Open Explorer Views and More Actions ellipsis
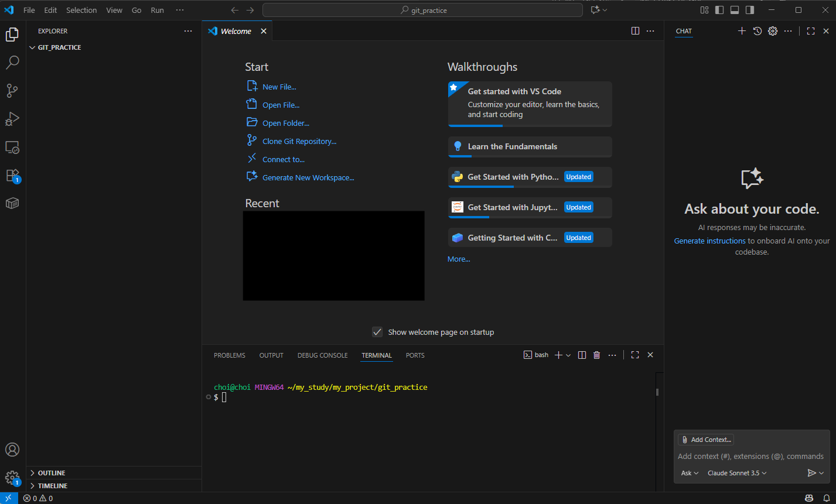 coord(187,31)
